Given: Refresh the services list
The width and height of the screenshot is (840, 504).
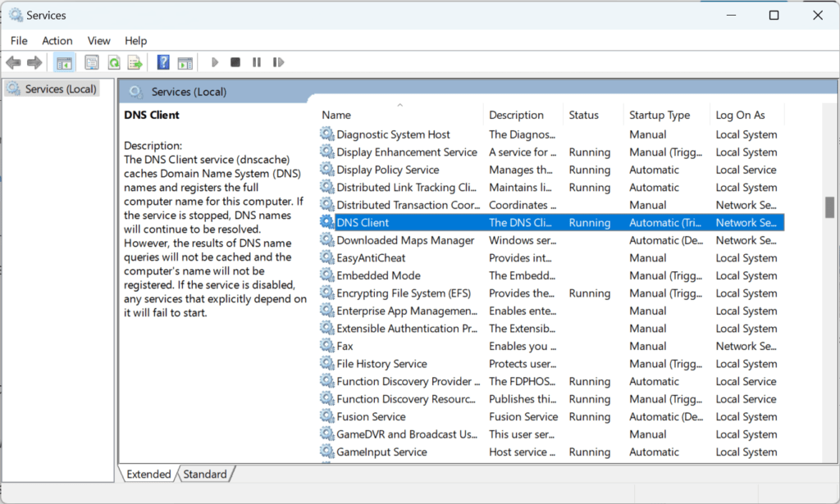Looking at the screenshot, I should click(114, 62).
